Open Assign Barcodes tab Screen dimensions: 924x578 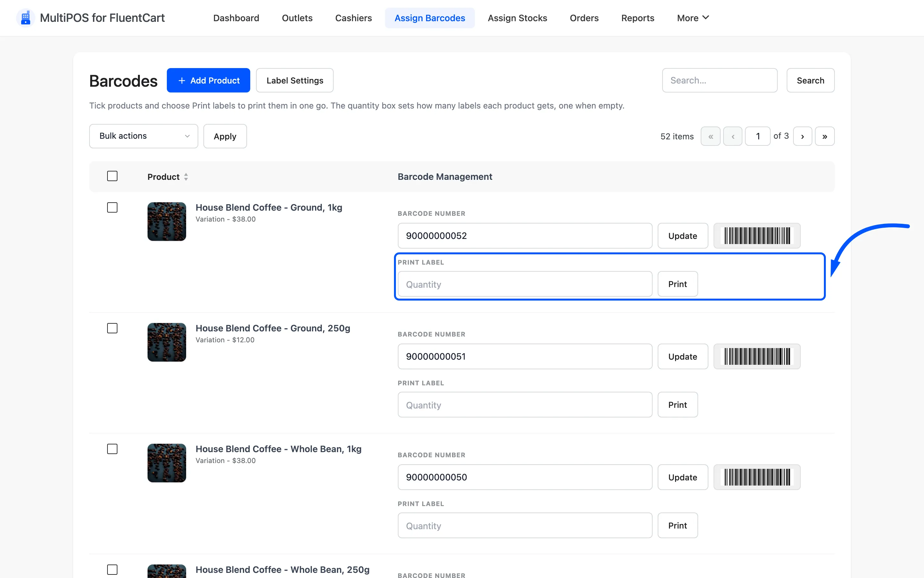(x=430, y=18)
